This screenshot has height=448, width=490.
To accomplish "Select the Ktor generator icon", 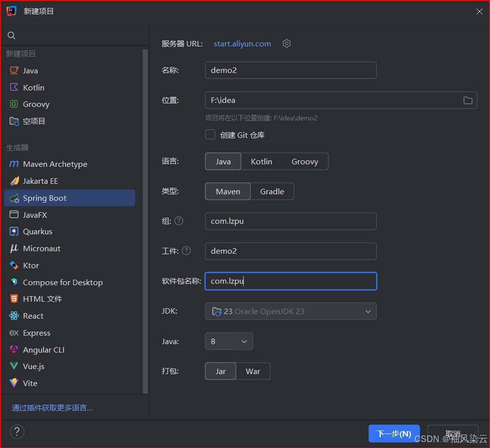I will pos(14,265).
